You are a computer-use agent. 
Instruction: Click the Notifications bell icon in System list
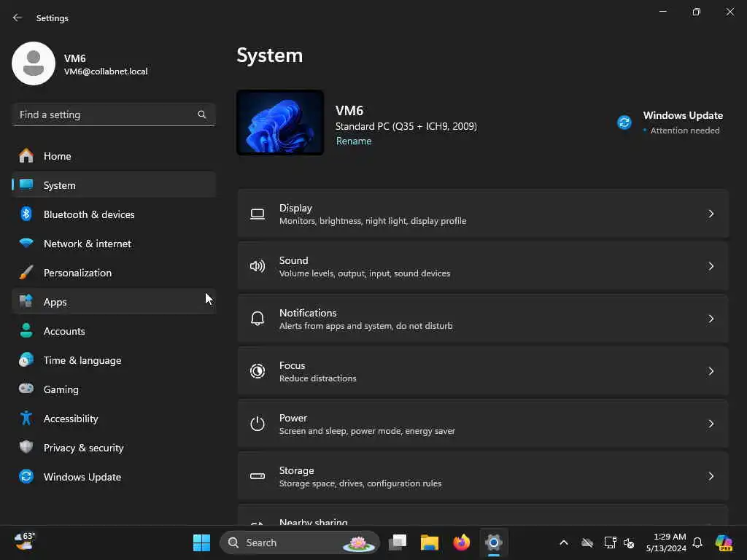(x=258, y=319)
